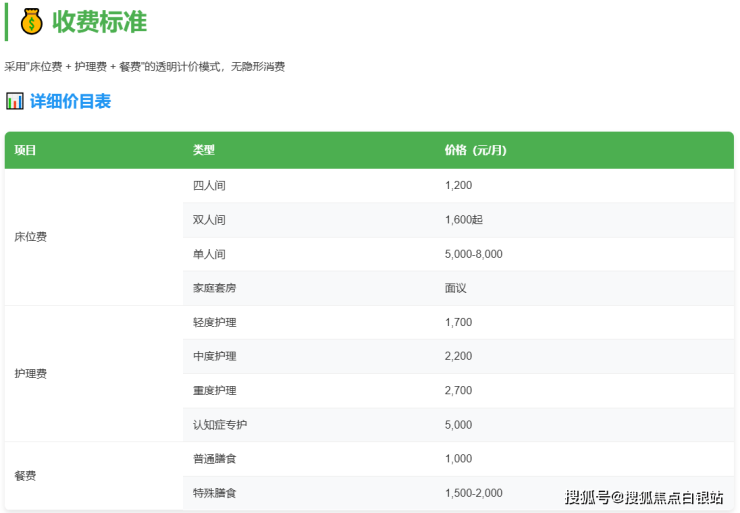Click the 搜狐号@搜狐焦点白银站 watermark
The image size is (740, 513).
click(x=643, y=497)
